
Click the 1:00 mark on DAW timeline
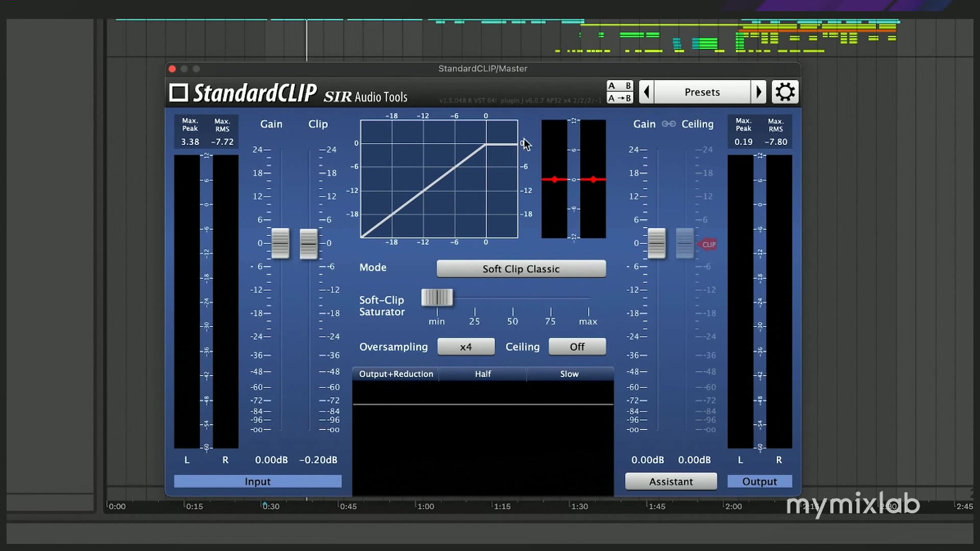(x=425, y=507)
